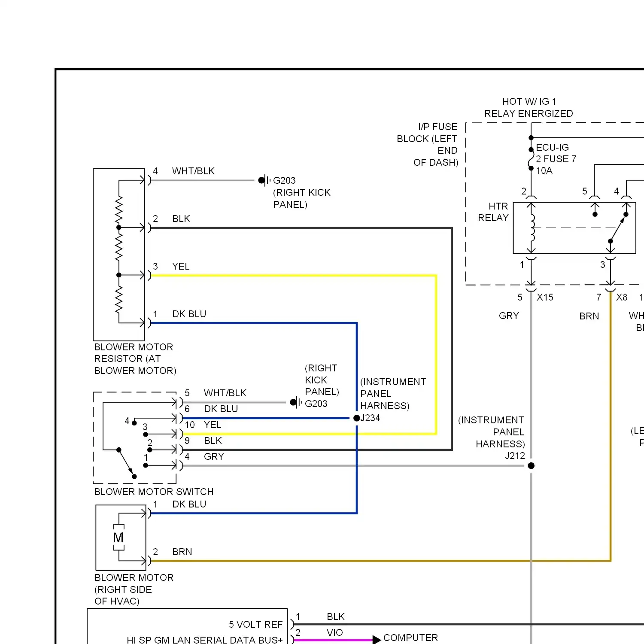Click the rotary switch wiper symbol
This screenshot has height=644, width=644.
point(126,463)
